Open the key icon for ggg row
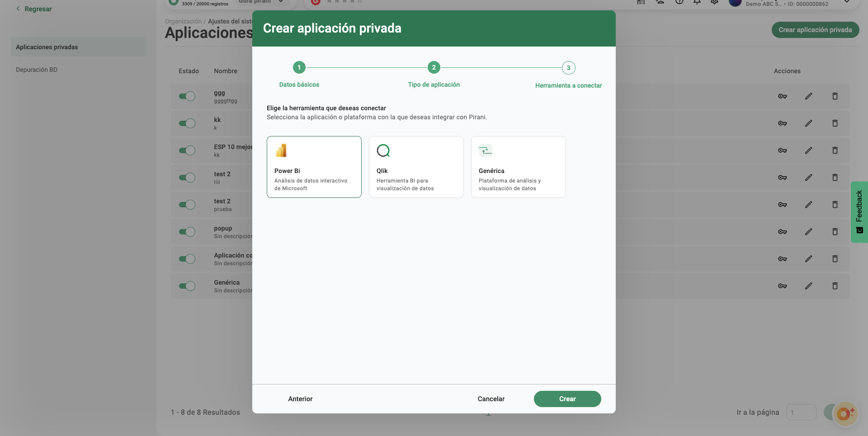Image resolution: width=868 pixels, height=436 pixels. pyautogui.click(x=782, y=96)
